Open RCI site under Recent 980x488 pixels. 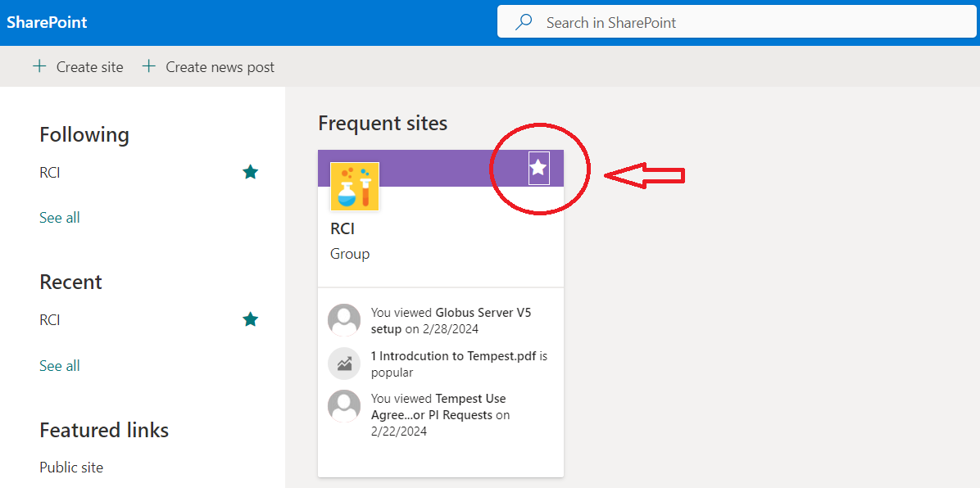[x=50, y=320]
